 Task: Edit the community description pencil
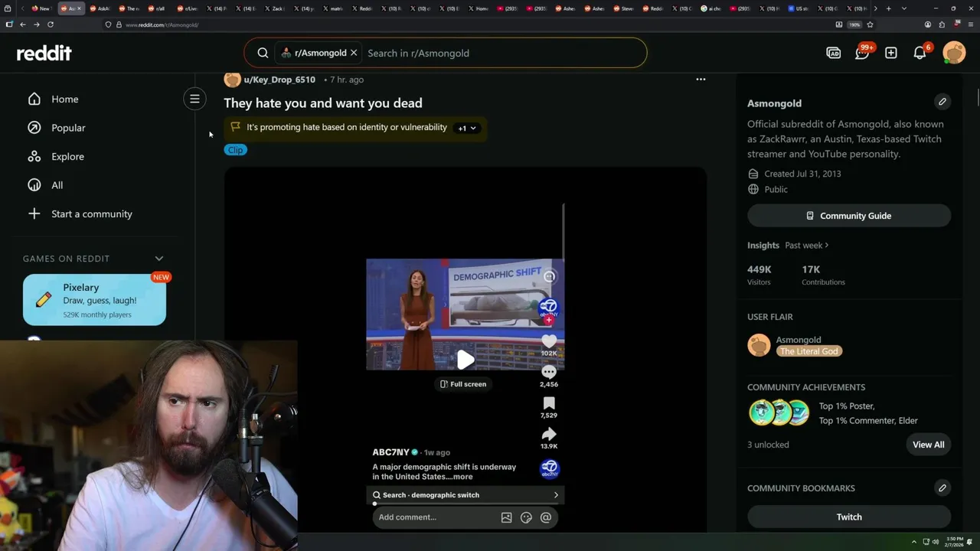tap(942, 101)
